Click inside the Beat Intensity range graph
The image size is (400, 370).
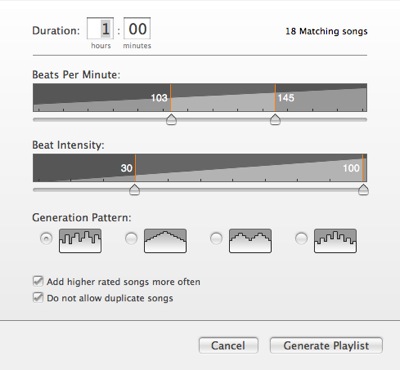tap(200, 168)
